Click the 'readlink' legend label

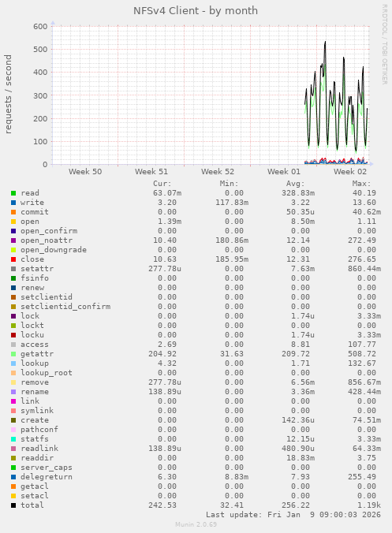pyautogui.click(x=39, y=449)
